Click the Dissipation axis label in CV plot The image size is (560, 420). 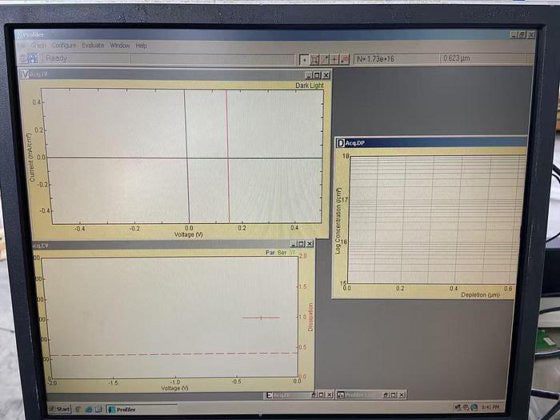tap(310, 317)
